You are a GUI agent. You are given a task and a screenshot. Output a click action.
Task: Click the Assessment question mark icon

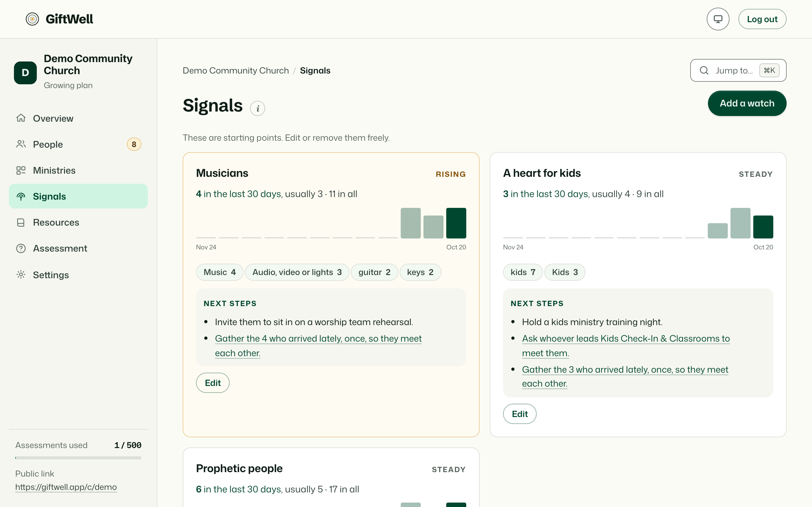coord(21,248)
